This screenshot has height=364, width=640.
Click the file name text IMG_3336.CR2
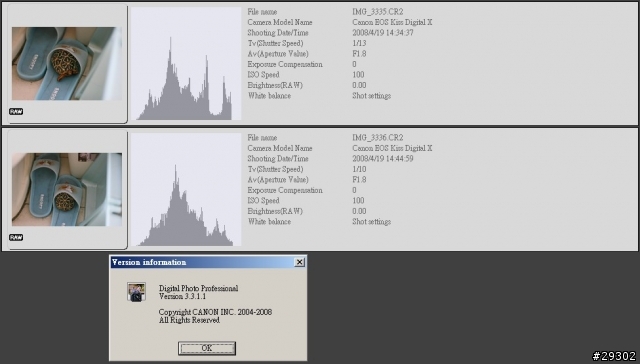(x=378, y=138)
